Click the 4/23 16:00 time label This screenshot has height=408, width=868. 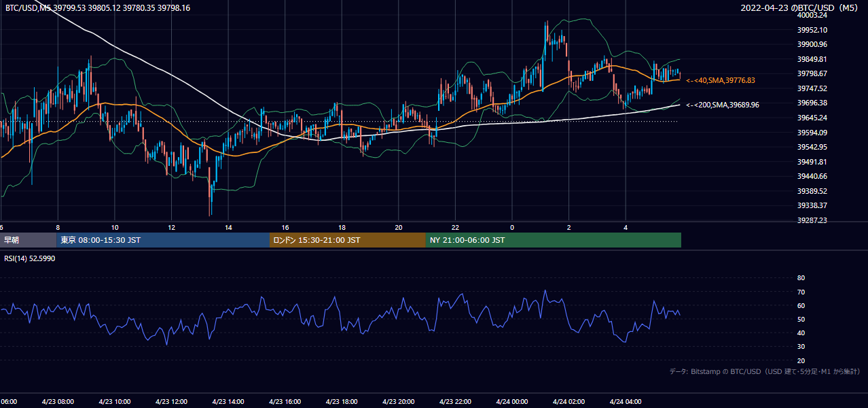[285, 402]
